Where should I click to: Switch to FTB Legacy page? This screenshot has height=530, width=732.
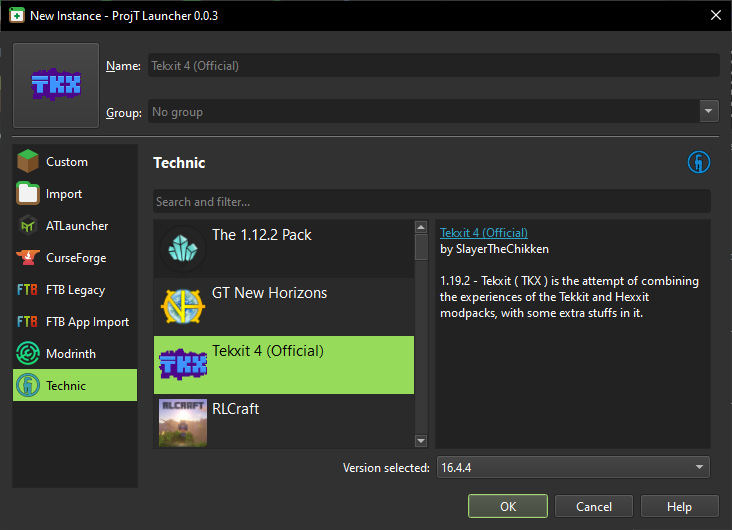tap(75, 290)
